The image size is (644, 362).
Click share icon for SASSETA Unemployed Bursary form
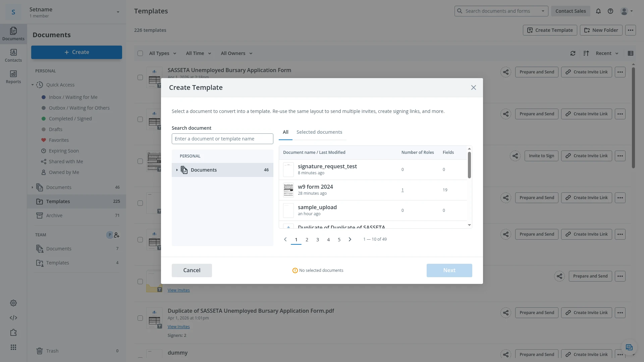click(506, 72)
